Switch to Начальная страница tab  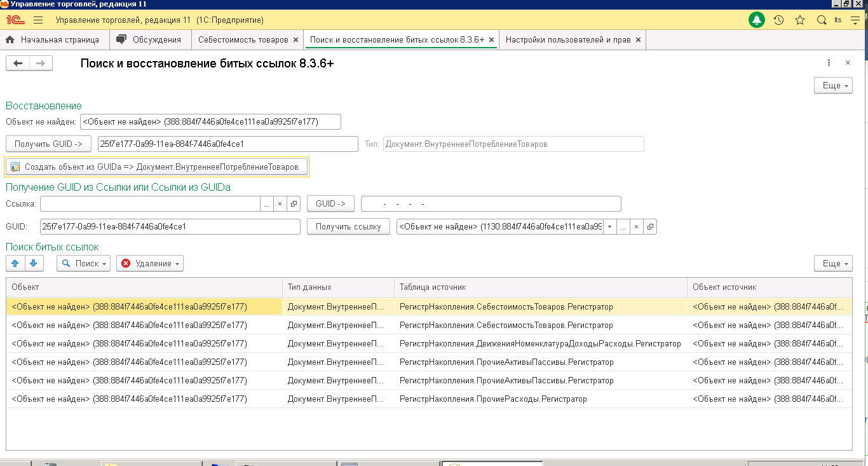click(x=53, y=39)
